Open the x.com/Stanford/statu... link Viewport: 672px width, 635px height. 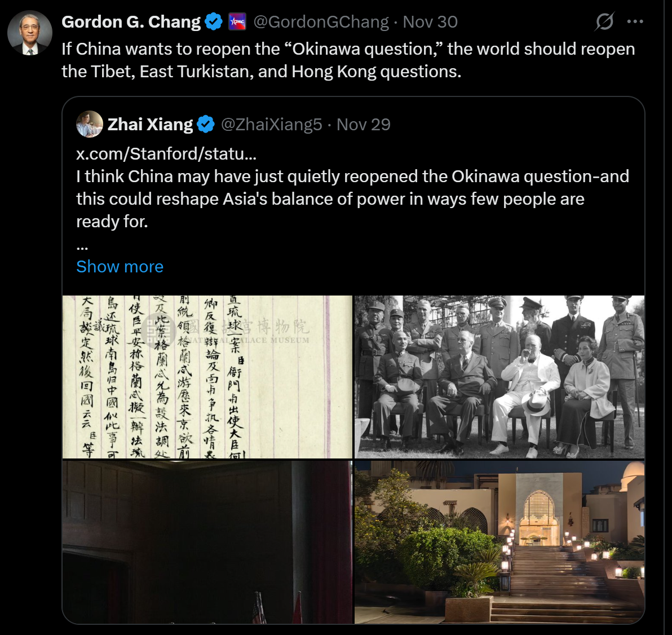coord(166,153)
